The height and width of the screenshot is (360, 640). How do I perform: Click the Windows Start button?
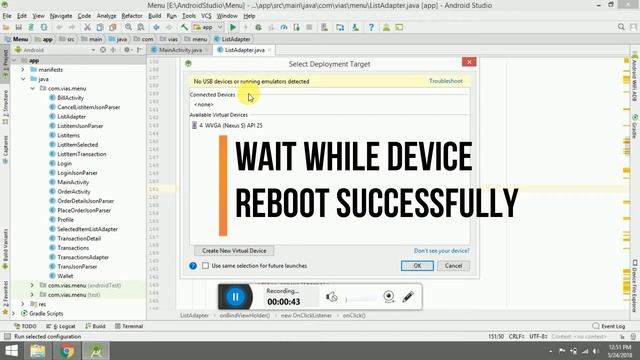(x=11, y=351)
